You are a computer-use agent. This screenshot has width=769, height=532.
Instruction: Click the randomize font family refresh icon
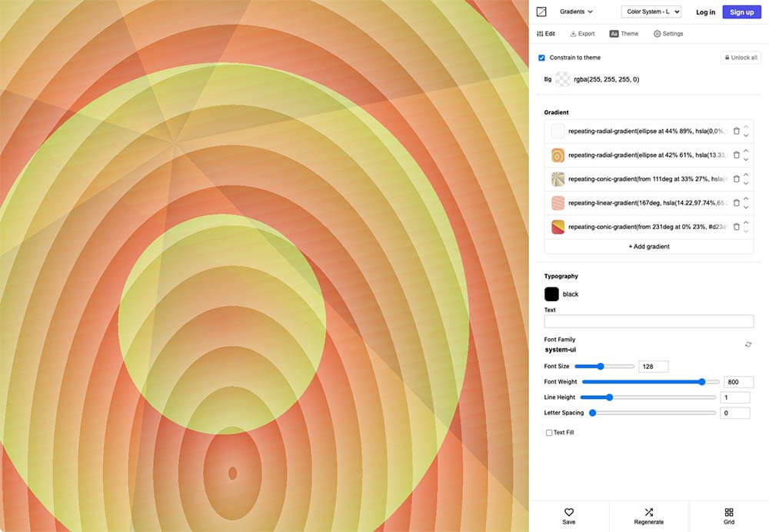pyautogui.click(x=748, y=344)
